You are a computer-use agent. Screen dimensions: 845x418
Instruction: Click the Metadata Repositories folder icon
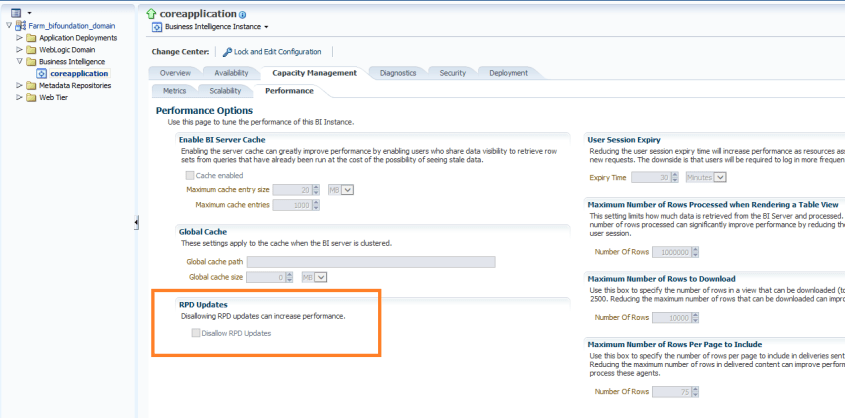pos(31,86)
